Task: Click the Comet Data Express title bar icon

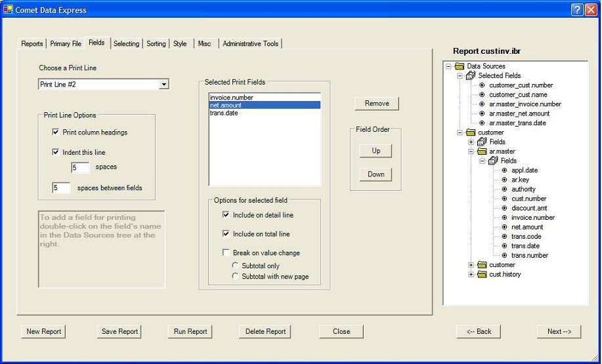Action: click(x=8, y=10)
